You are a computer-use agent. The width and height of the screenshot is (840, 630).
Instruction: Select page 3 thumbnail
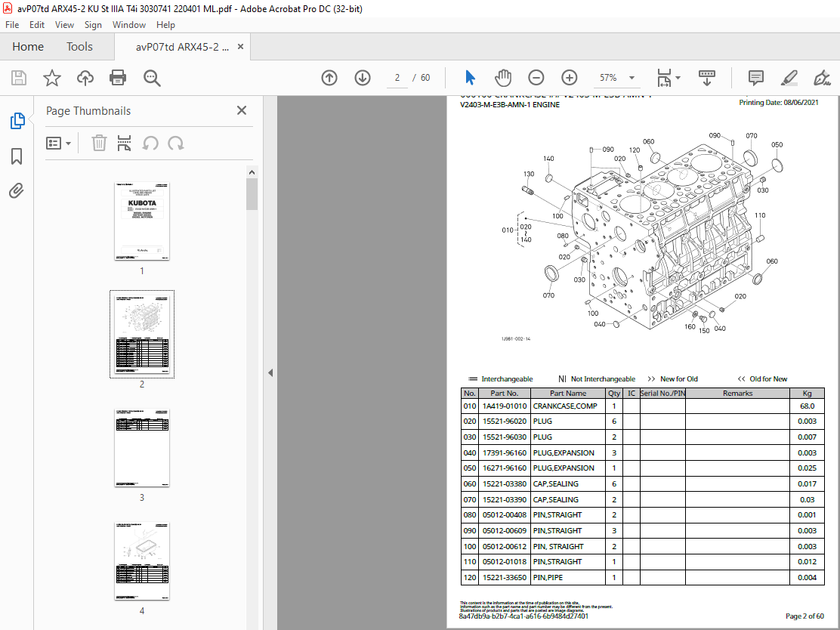[142, 448]
